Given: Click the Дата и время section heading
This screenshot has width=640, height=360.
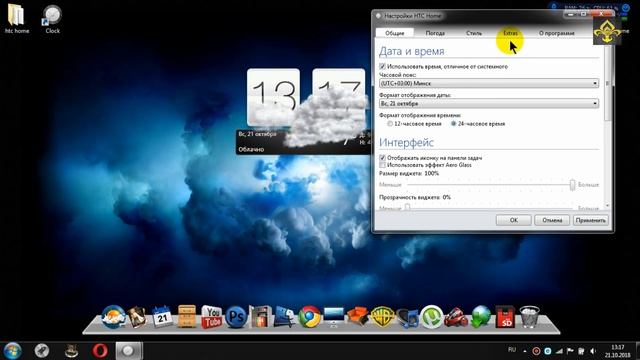Looking at the screenshot, I should (411, 51).
